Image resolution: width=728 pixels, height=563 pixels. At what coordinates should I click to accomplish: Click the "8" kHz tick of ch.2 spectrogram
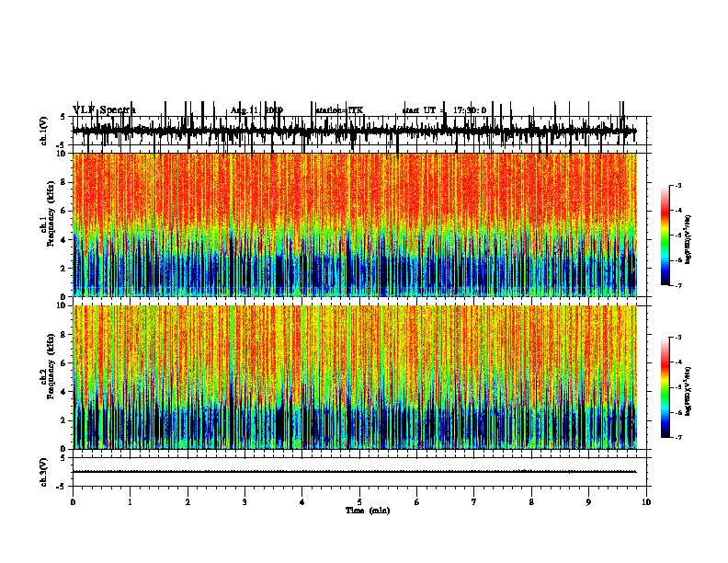click(63, 335)
